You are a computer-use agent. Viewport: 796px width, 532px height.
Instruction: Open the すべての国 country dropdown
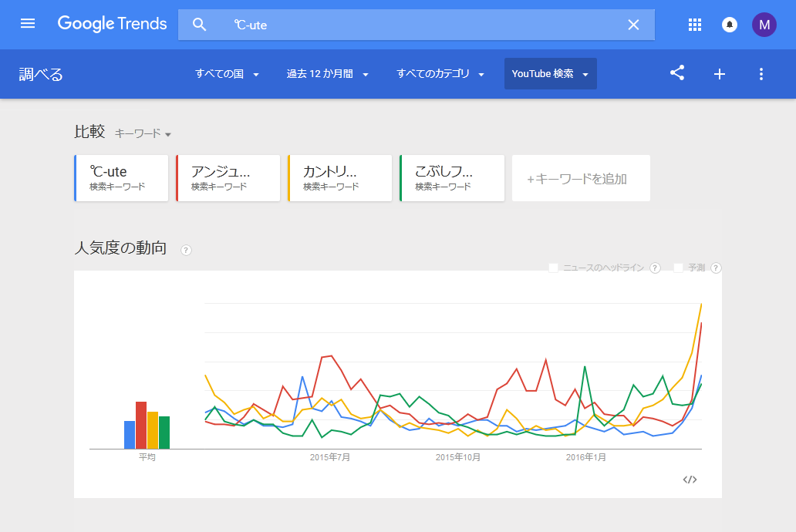click(x=227, y=73)
